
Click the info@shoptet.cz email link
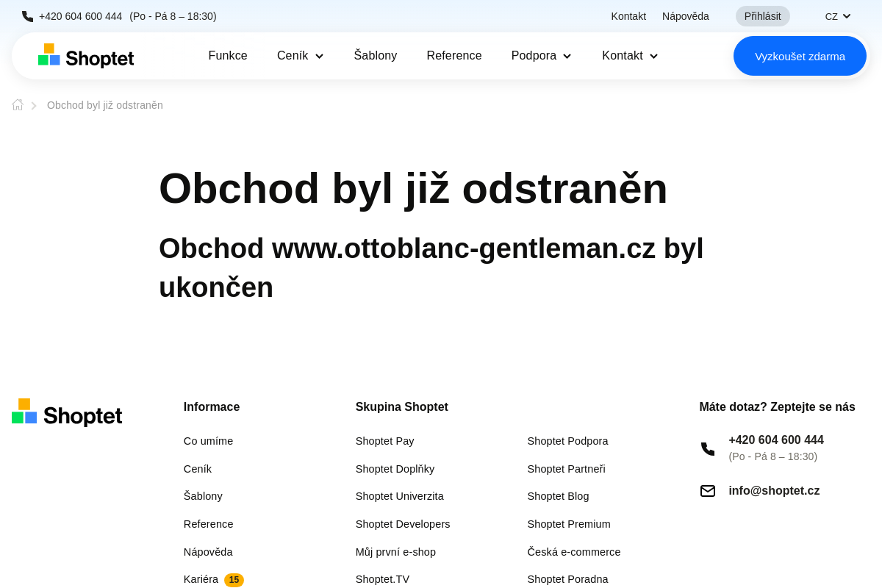774,490
